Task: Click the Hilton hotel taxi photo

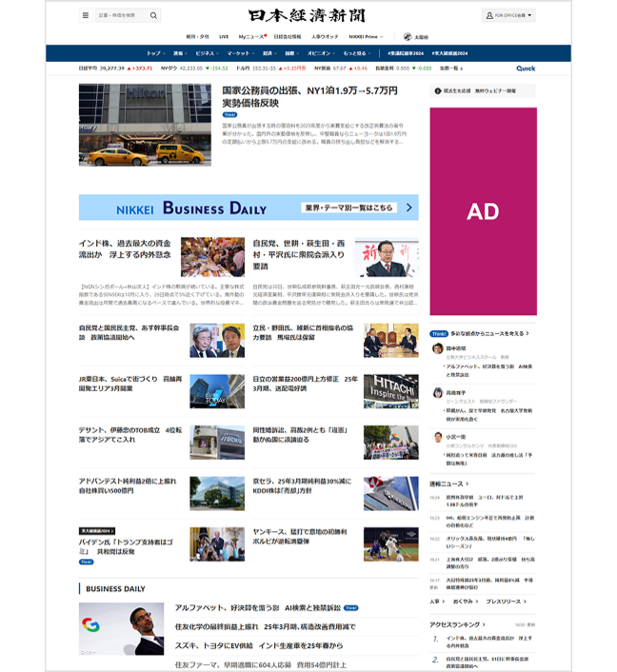Action: pos(145,125)
